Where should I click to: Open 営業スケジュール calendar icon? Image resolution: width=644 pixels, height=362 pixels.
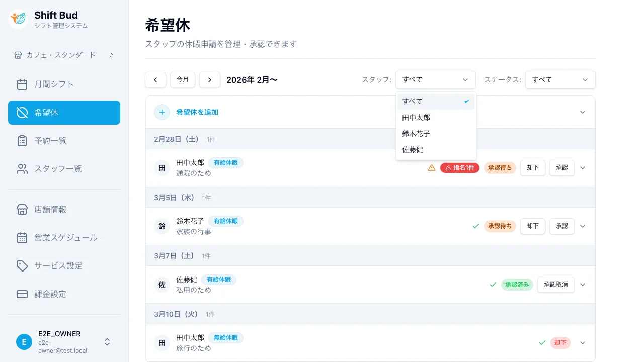(x=22, y=238)
